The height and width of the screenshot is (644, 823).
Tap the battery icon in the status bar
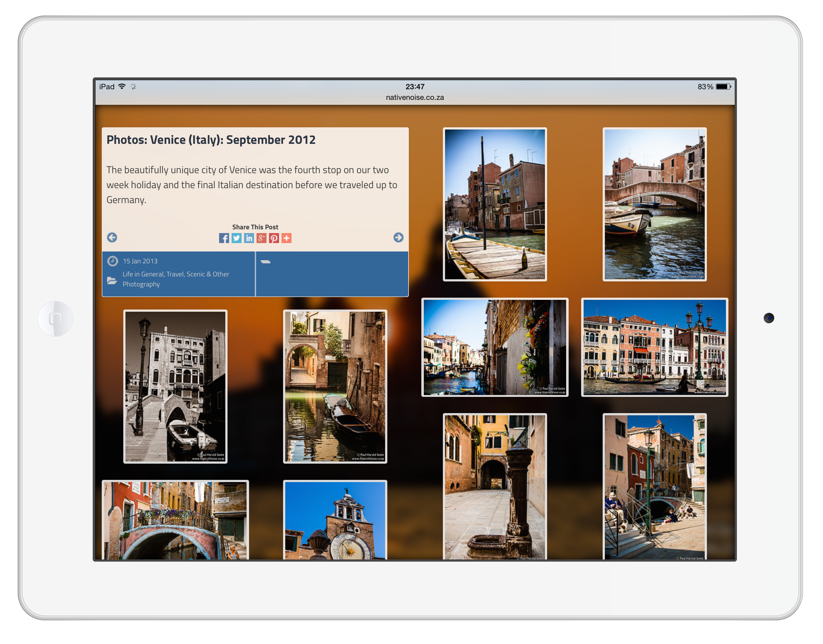tap(723, 87)
